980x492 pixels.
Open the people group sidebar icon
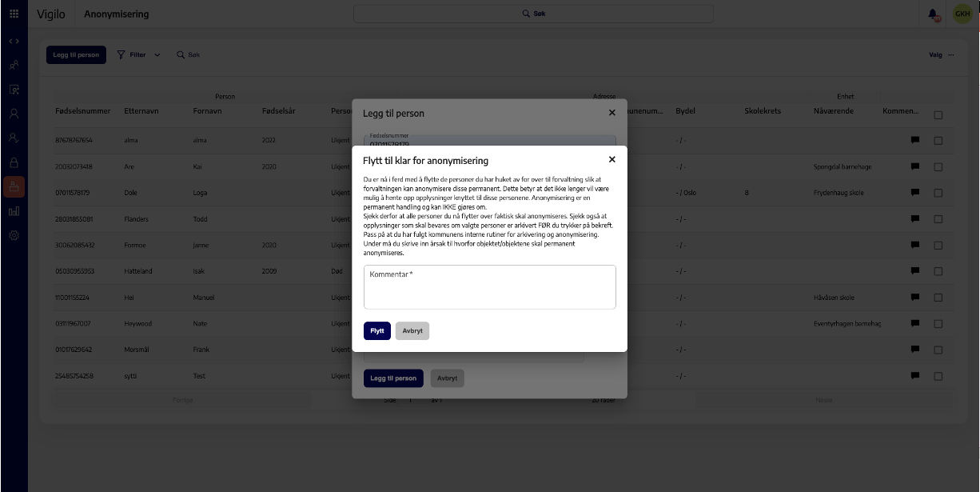pos(14,65)
